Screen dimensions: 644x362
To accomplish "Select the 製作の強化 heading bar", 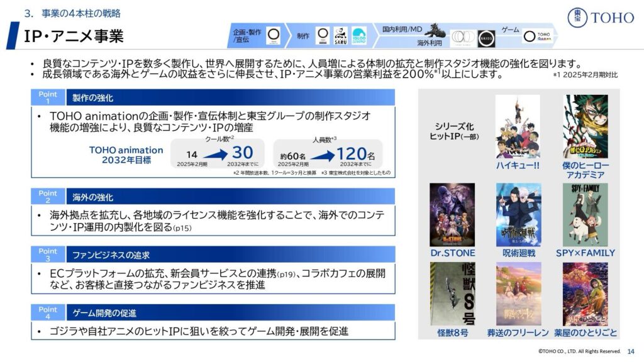I will 230,97.
